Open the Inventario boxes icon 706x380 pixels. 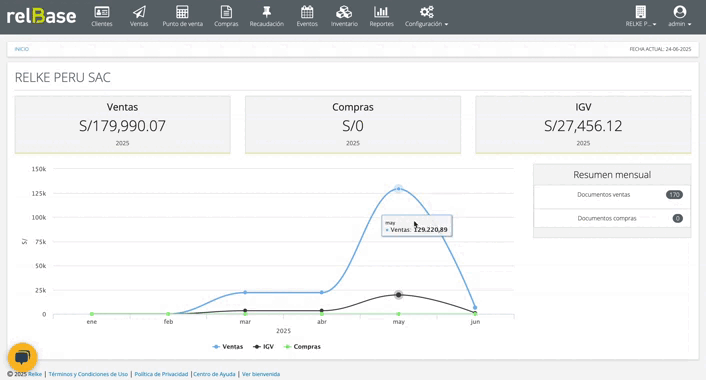[x=344, y=12]
